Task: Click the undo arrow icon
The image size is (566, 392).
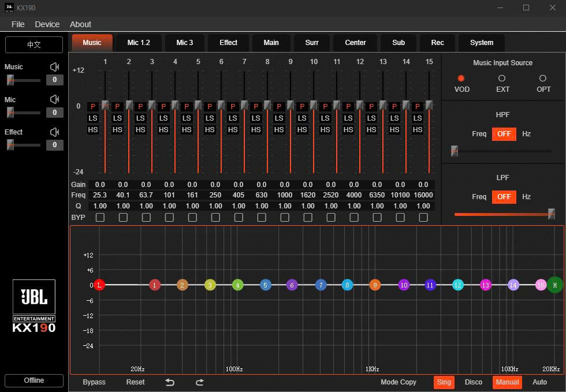Action: click(x=170, y=382)
